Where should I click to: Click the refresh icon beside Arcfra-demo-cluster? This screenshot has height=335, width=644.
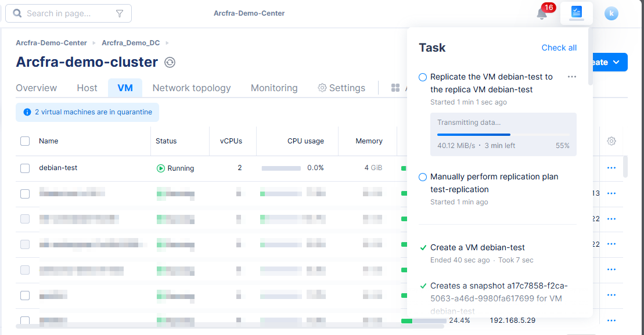click(170, 63)
